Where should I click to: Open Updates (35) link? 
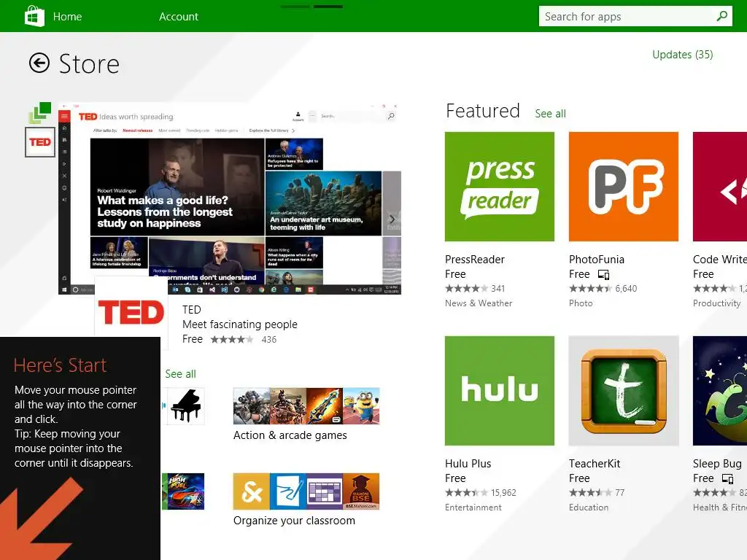pos(682,55)
